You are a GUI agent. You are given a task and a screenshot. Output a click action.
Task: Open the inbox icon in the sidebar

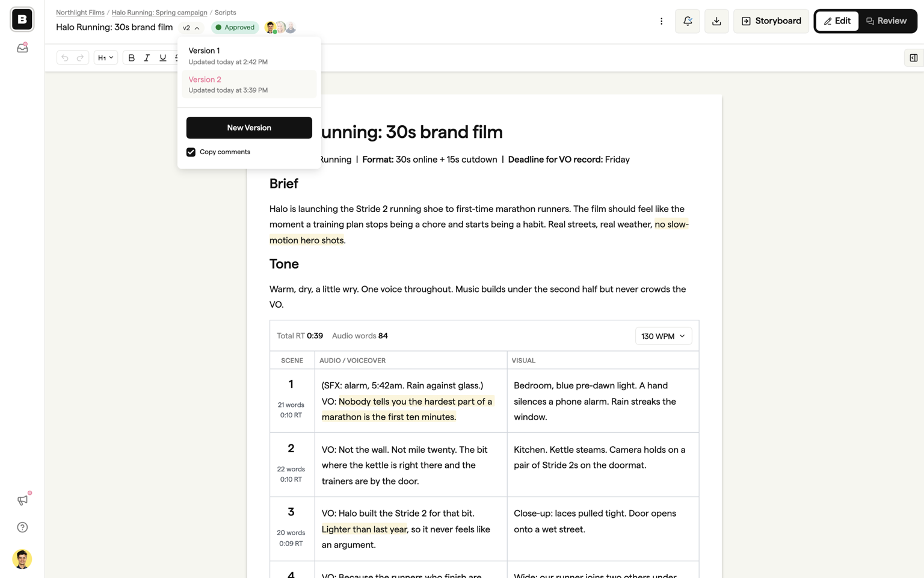click(22, 48)
